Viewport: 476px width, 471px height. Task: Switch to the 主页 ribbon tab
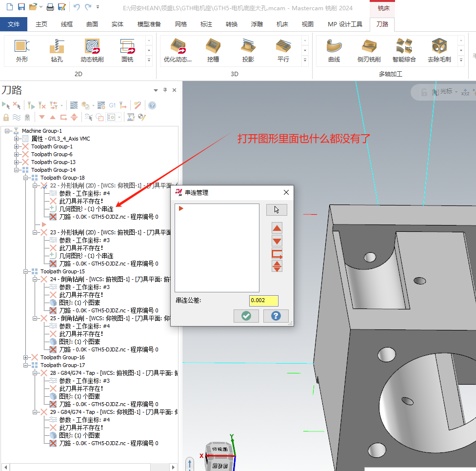[41, 24]
